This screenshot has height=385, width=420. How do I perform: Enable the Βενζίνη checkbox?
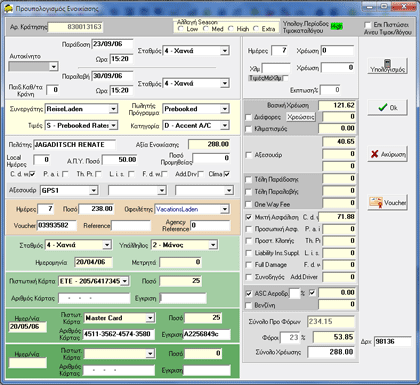pyautogui.click(x=248, y=305)
